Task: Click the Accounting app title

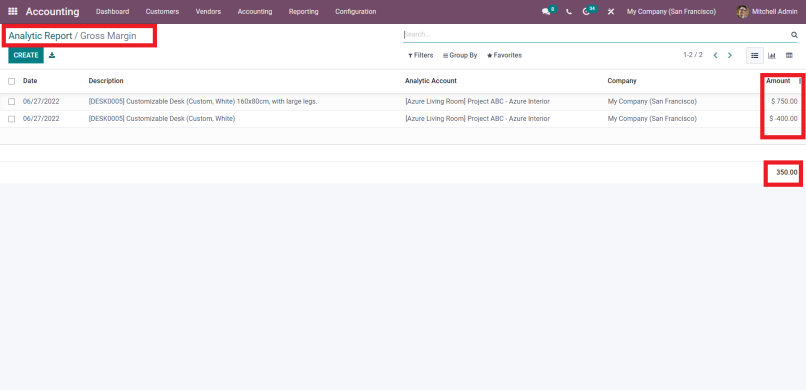Action: pyautogui.click(x=52, y=11)
